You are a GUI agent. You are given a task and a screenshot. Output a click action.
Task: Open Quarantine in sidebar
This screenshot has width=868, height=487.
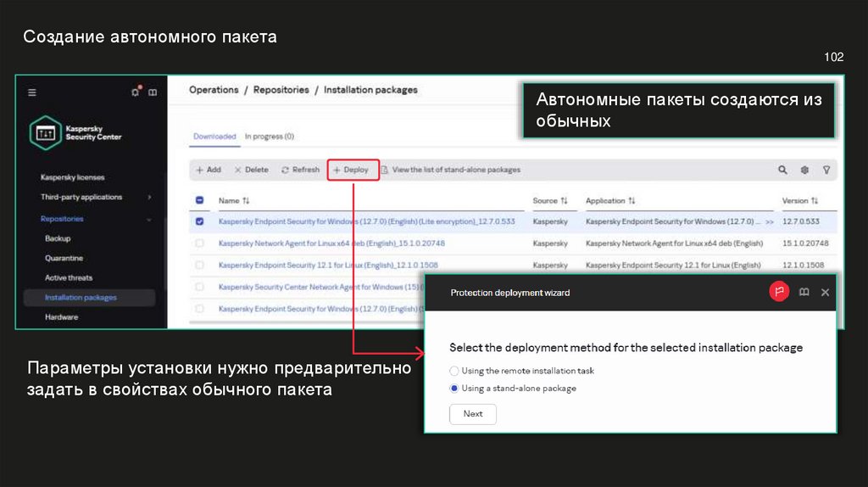point(64,258)
